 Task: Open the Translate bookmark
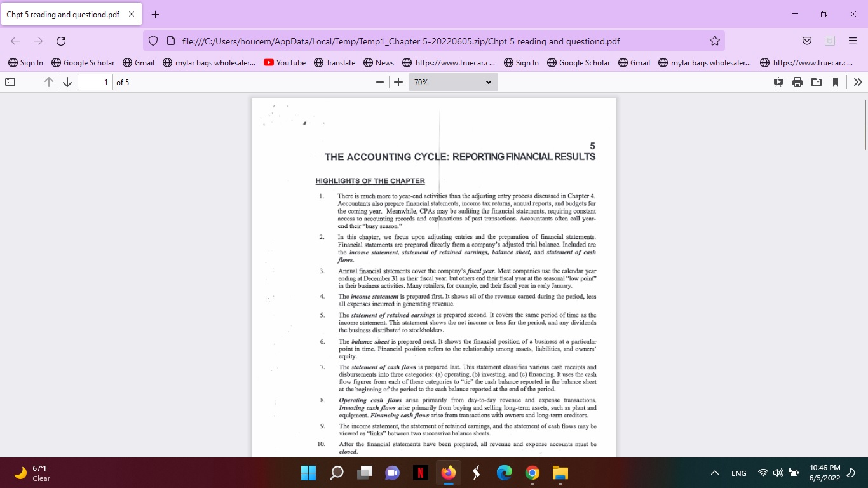pos(334,63)
